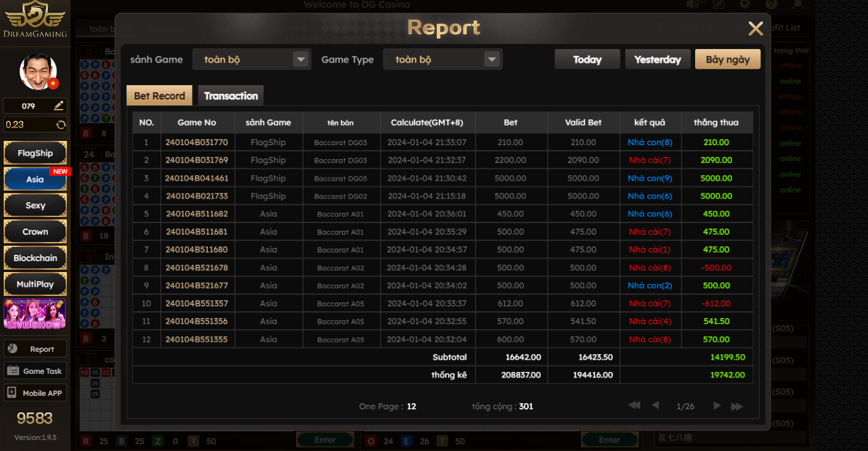Click the Live Show banner thumbnail
The height and width of the screenshot is (451, 868).
pos(35,314)
